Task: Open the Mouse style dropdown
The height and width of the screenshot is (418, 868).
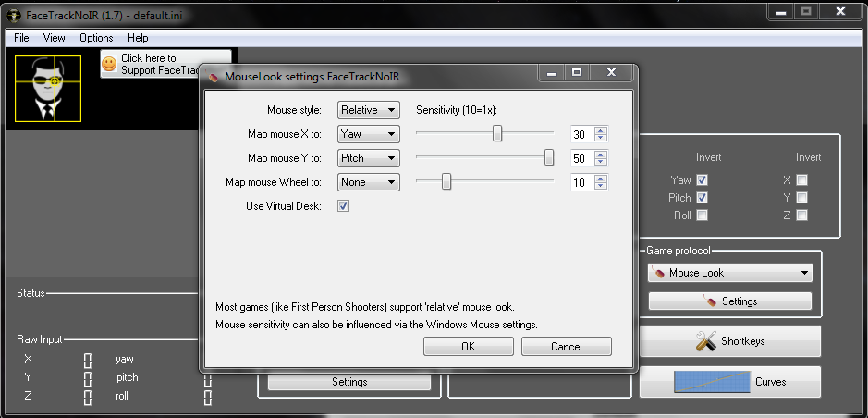Action: click(369, 110)
